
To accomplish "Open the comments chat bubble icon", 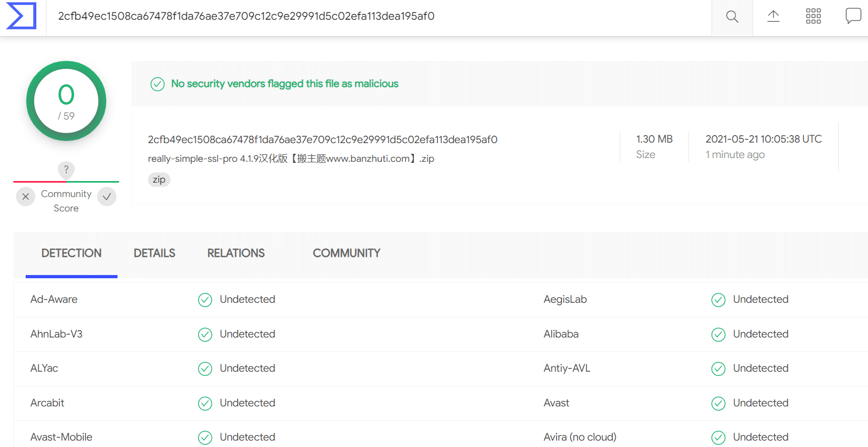I will pos(853,16).
